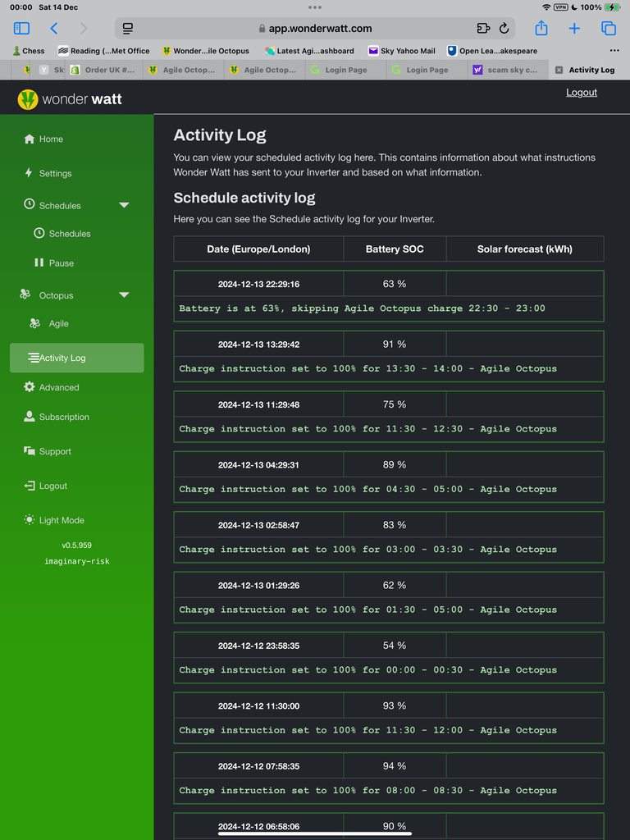The height and width of the screenshot is (840, 630).
Task: Open Settings lightning bolt icon
Action: click(x=30, y=173)
